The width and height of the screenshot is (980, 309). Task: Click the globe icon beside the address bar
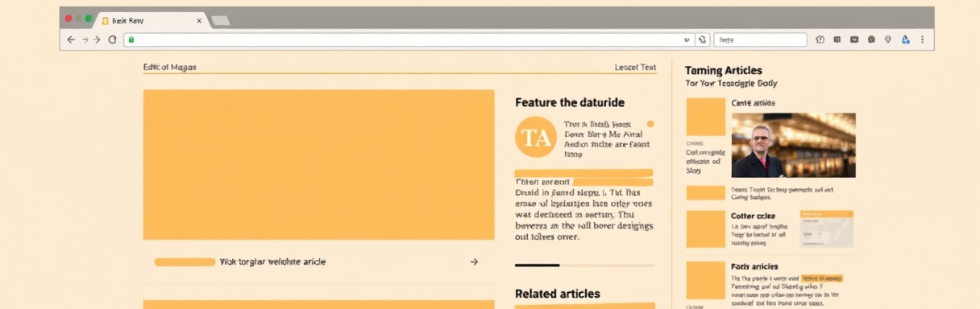tap(702, 39)
